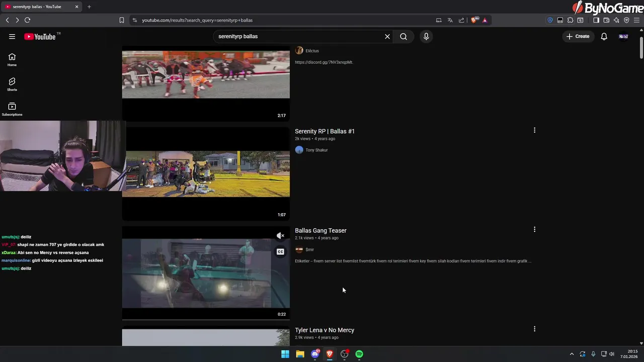
Task: Open $mir channel link
Action: [x=309, y=249]
